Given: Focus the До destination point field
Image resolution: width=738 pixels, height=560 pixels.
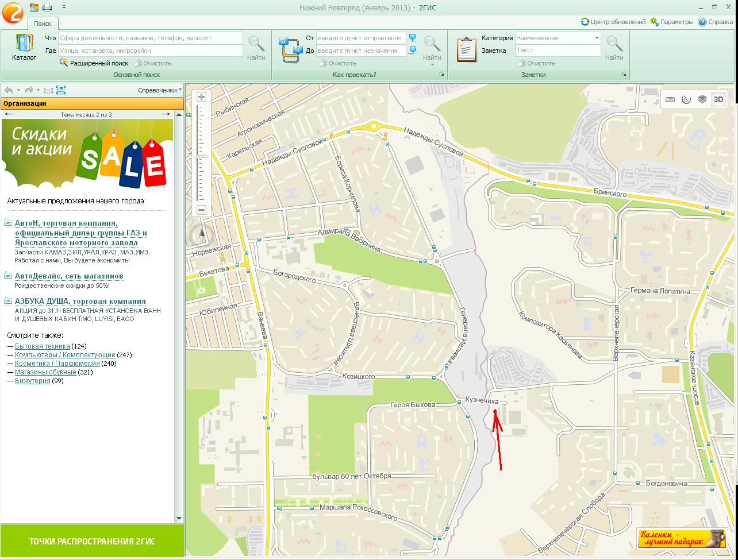Looking at the screenshot, I should (x=361, y=51).
